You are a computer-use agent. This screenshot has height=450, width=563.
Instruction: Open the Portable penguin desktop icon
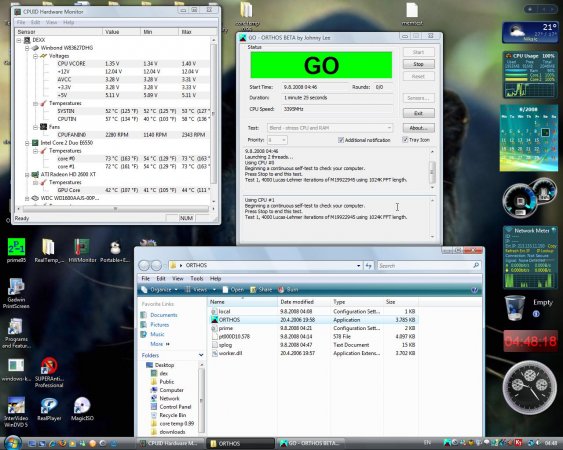[x=115, y=248]
